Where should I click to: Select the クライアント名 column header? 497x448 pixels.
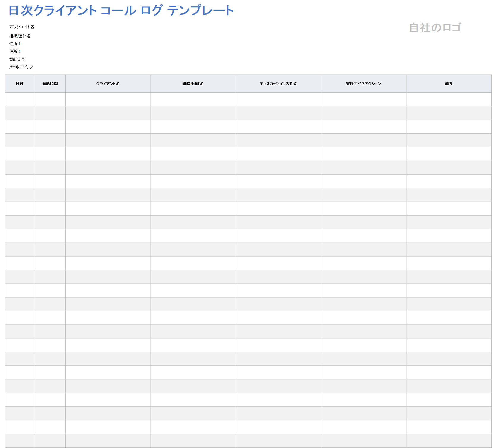pyautogui.click(x=108, y=84)
